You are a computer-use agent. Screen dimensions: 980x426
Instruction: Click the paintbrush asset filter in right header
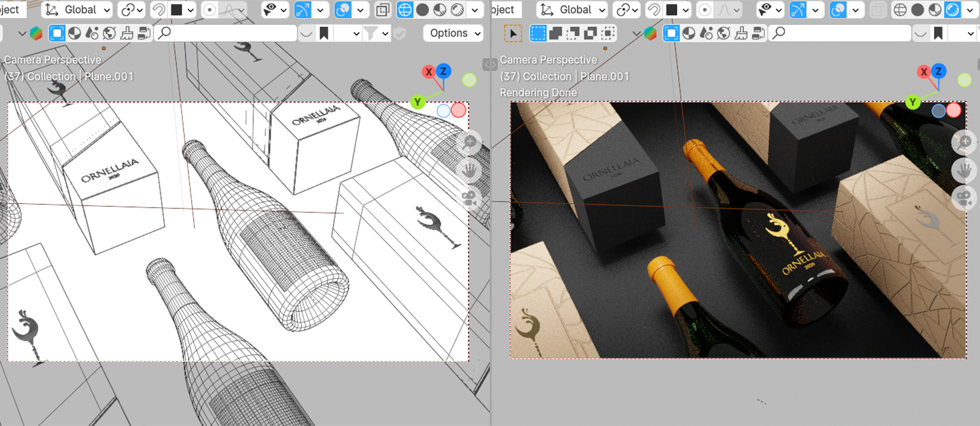[741, 34]
